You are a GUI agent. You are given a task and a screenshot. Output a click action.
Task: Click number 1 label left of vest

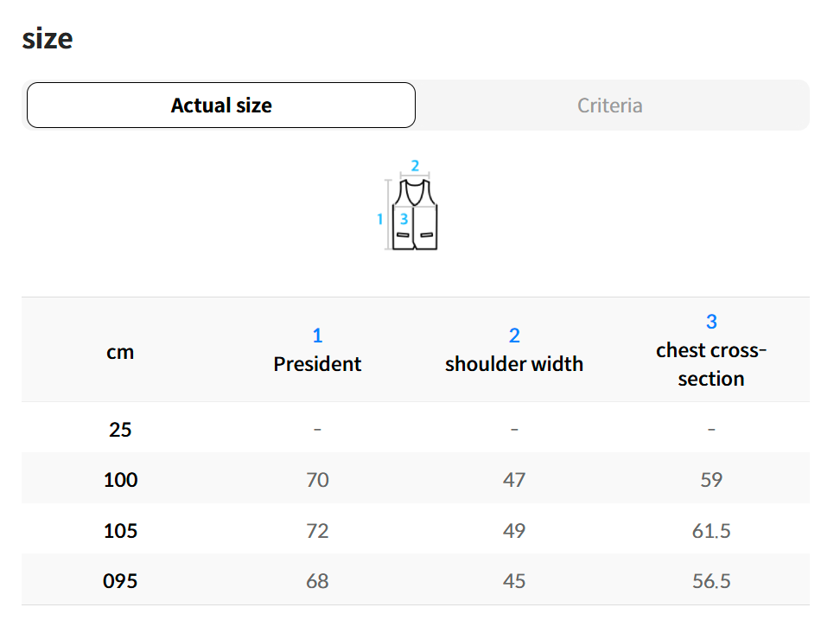tap(379, 220)
